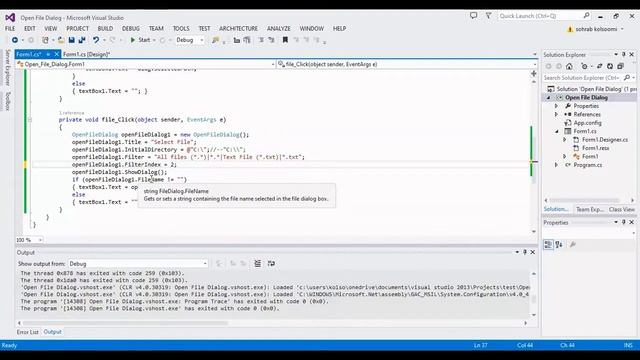Open the Show output from Debug dropdown

coord(138,264)
